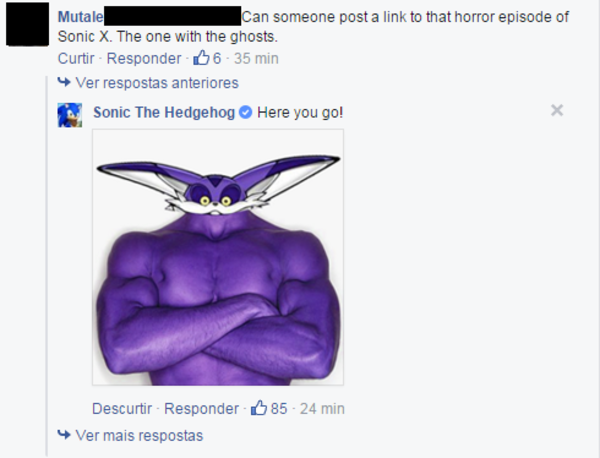Screen dimensions: 600x458
Task: Click arrow icon beside Ver mais respostas
Action: click(64, 435)
